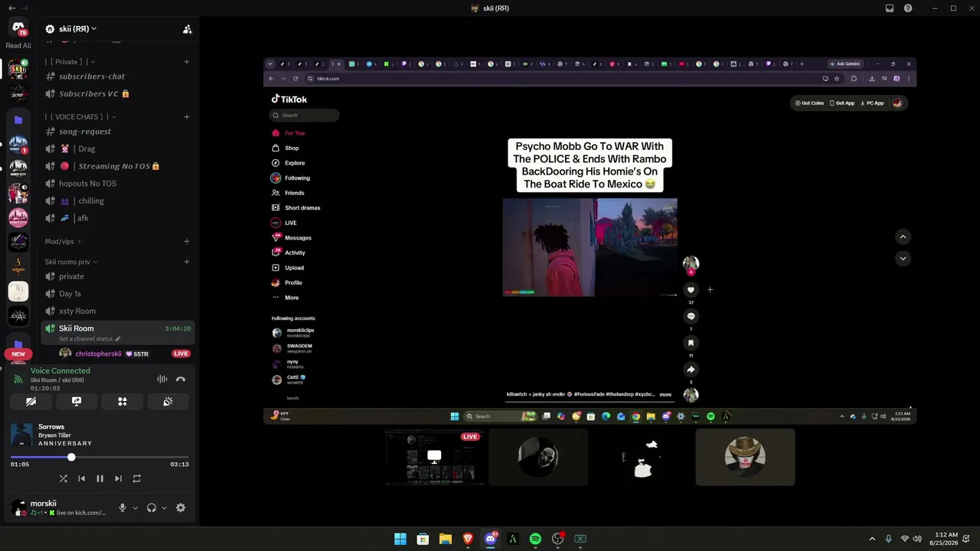Image resolution: width=980 pixels, height=551 pixels.
Task: Select the LIVE stream preview thumbnail
Action: tap(434, 457)
